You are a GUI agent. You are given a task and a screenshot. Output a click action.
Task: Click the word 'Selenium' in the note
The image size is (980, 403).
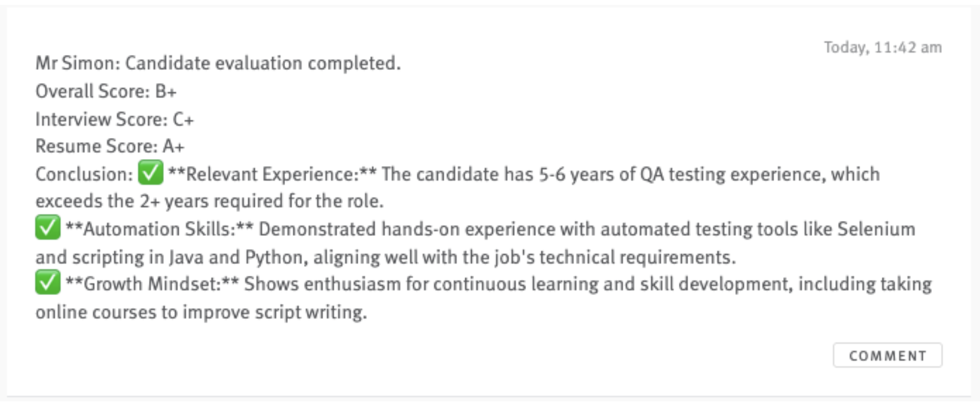[876, 229]
